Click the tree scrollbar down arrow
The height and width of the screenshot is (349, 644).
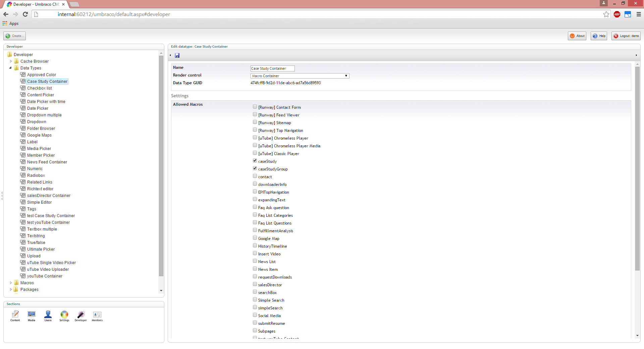point(161,291)
